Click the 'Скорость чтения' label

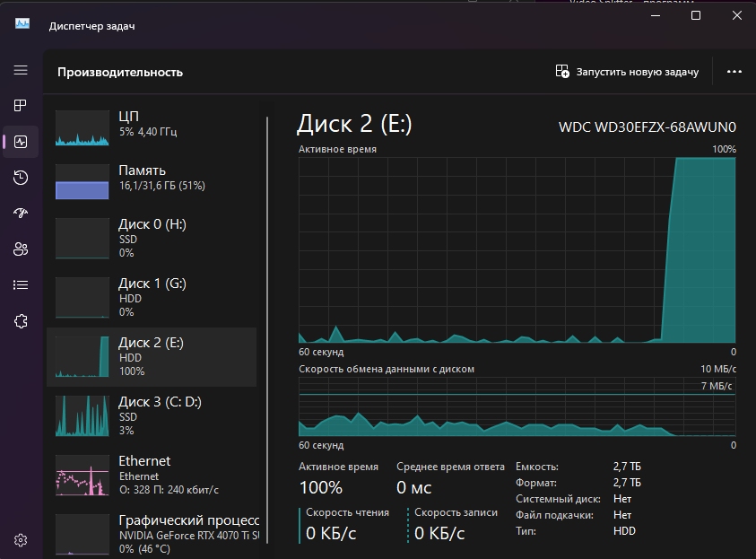click(x=347, y=512)
